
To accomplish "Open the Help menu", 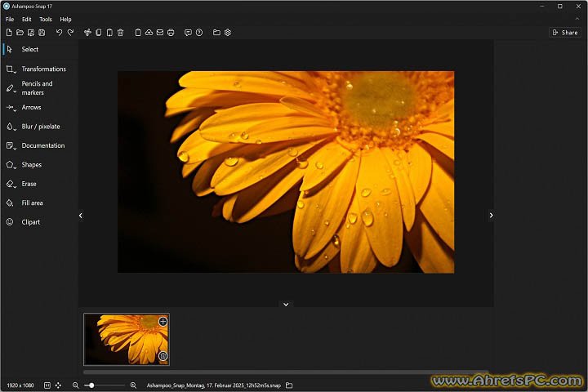I will pyautogui.click(x=65, y=19).
